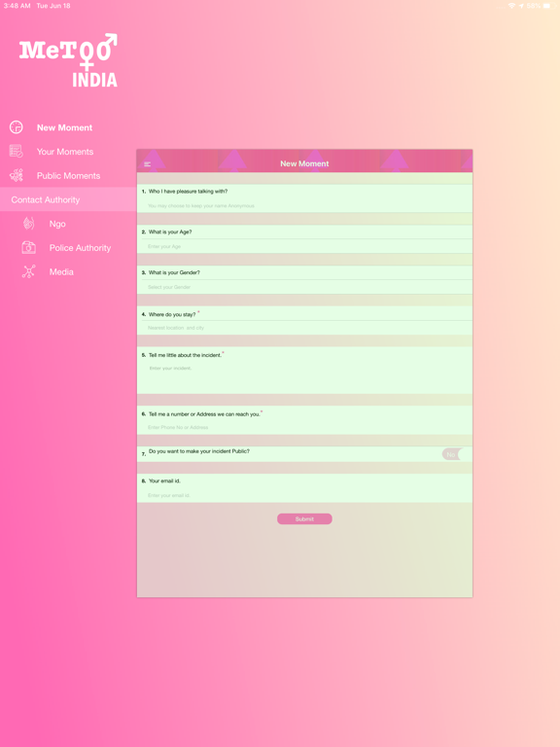Click question 'Who I have pleasure talking with?'
Screen dimensions: 560x747
click(x=188, y=191)
